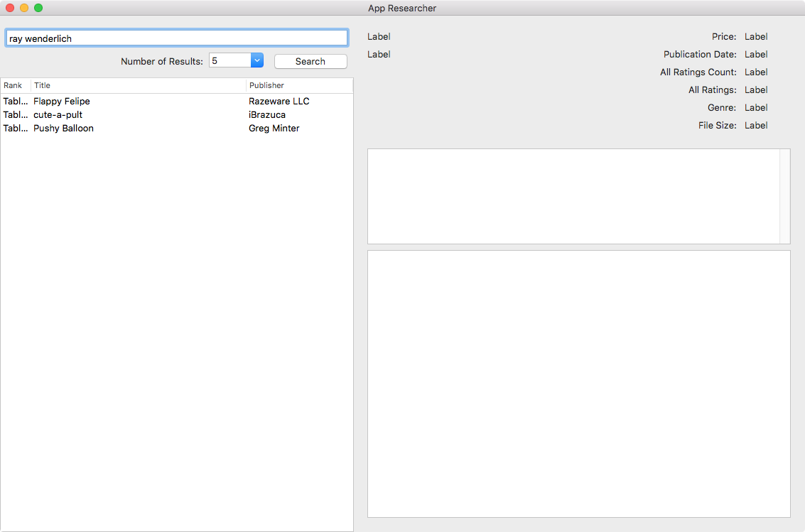Select the cute-a-pult title
The width and height of the screenshot is (805, 532).
(58, 115)
